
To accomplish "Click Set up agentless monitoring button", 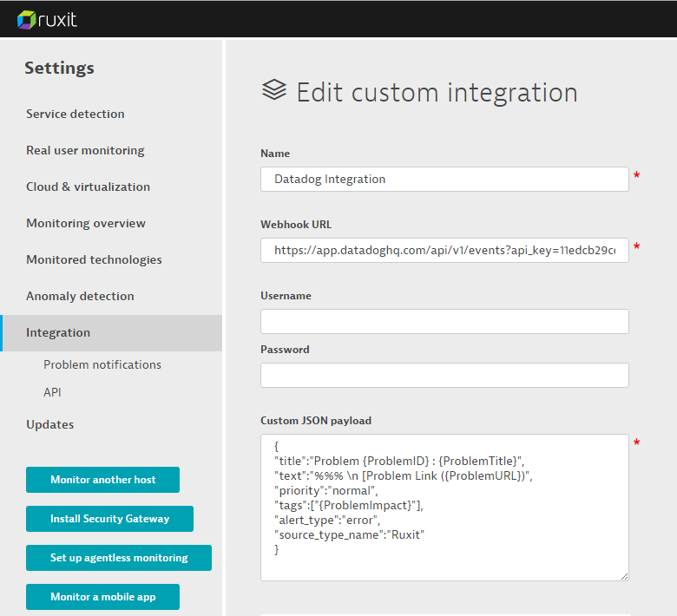I will coord(119,558).
